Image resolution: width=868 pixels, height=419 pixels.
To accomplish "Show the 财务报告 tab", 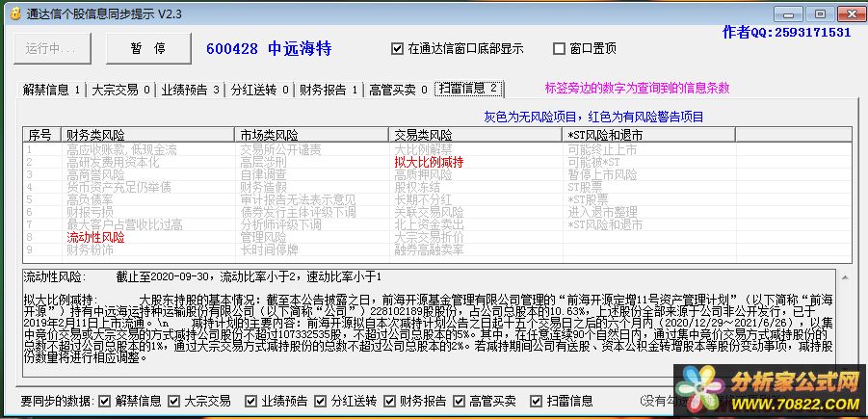I will [329, 90].
